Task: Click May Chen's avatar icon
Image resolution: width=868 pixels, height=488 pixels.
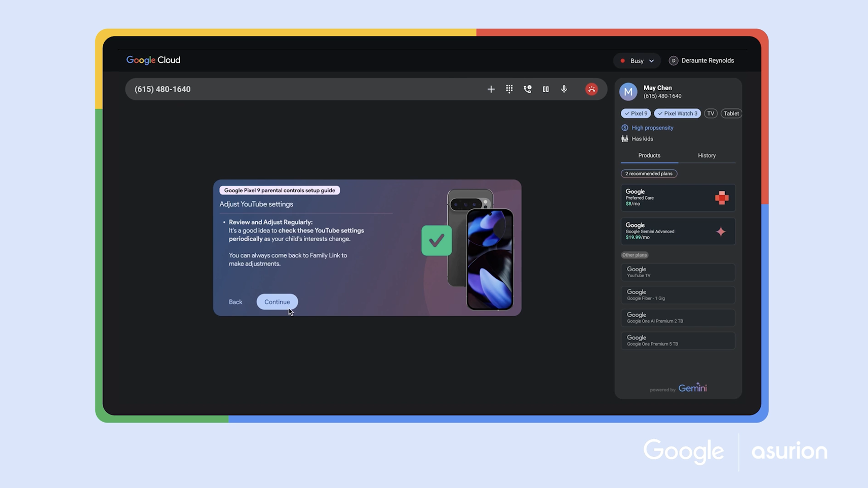Action: coord(628,92)
